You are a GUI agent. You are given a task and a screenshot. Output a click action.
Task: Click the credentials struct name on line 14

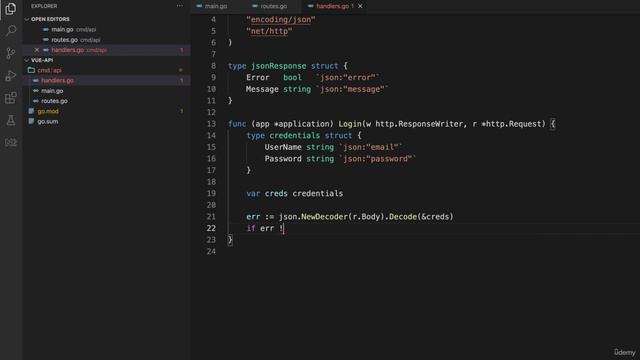pos(294,136)
